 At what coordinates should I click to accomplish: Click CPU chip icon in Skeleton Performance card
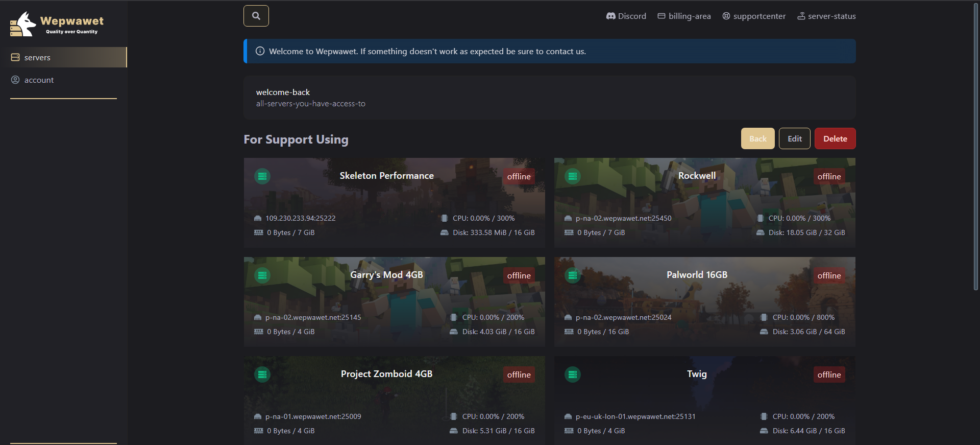[444, 218]
